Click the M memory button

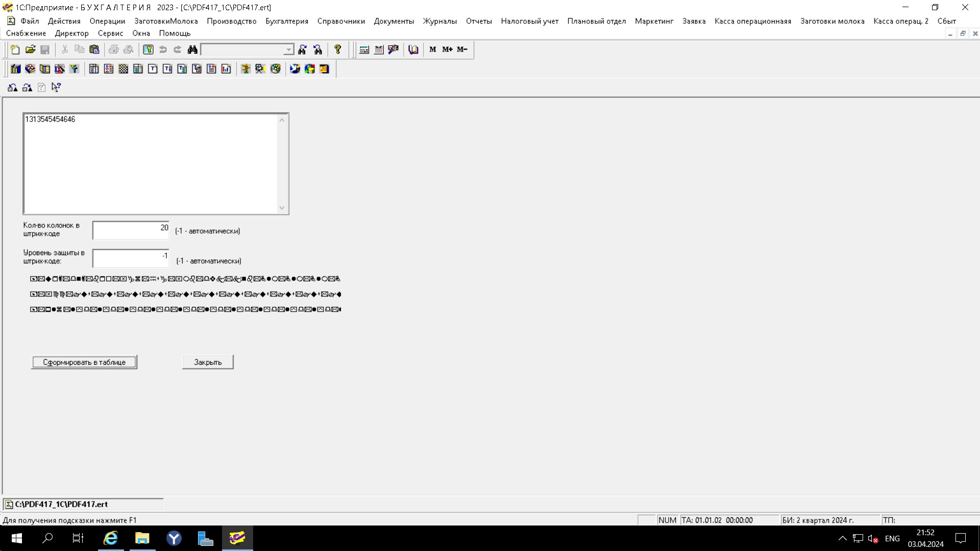433,49
